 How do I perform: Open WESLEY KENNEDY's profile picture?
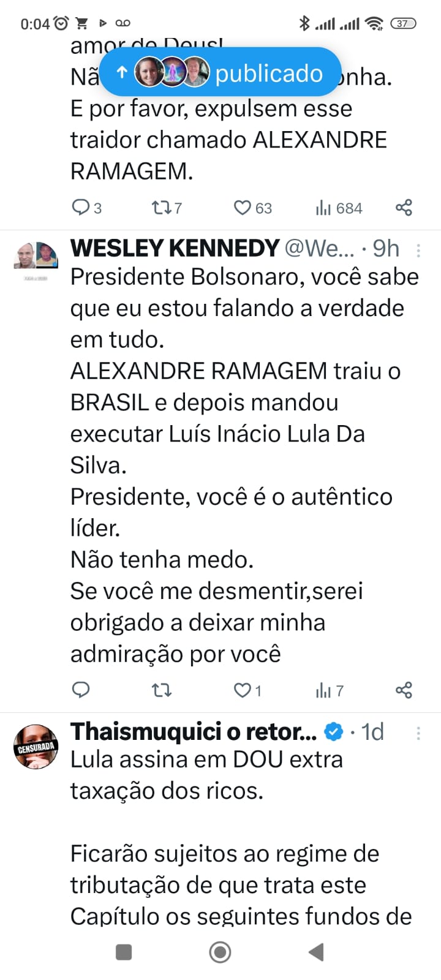[36, 255]
